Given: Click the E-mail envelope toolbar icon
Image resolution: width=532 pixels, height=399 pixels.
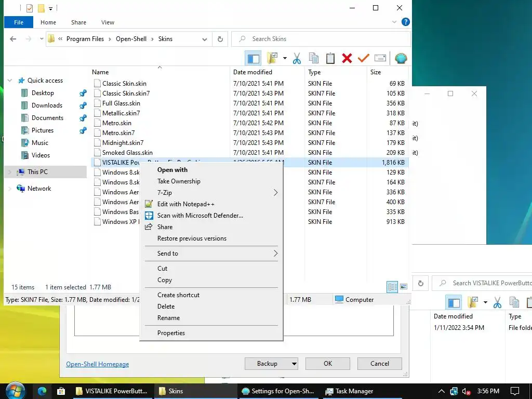Looking at the screenshot, I should pos(380,58).
